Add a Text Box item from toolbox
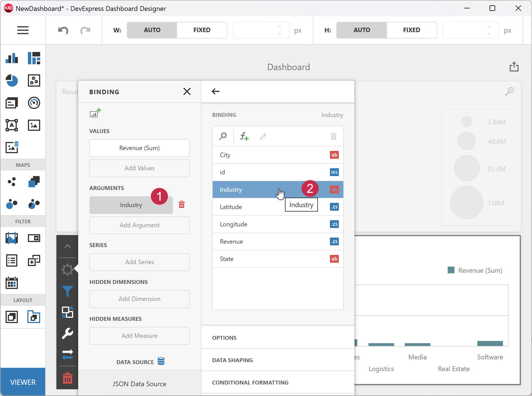 (12, 125)
